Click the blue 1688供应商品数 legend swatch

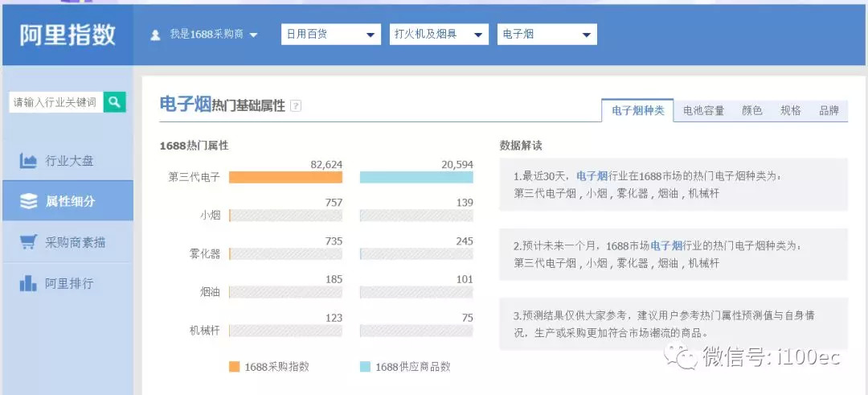click(x=366, y=367)
